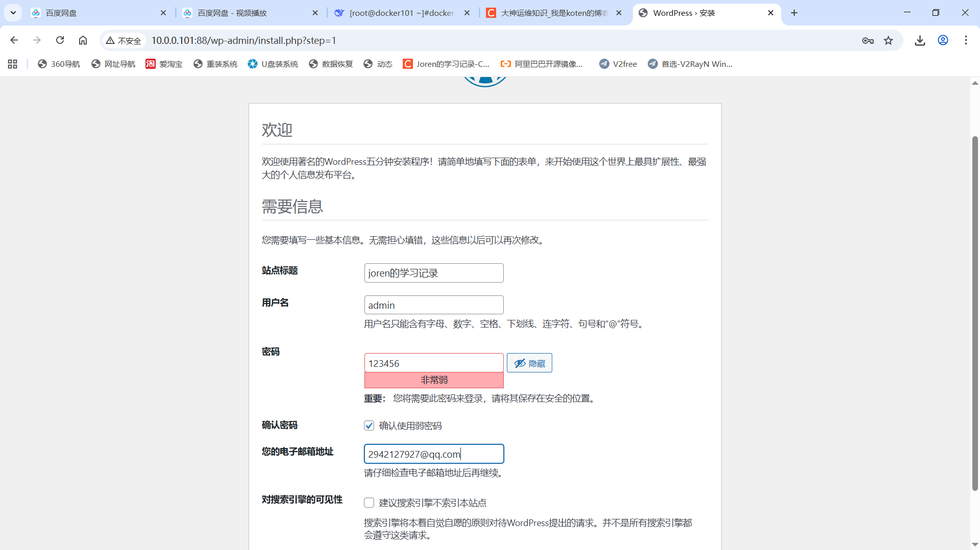Open the 360导航 bookmark

click(x=59, y=64)
